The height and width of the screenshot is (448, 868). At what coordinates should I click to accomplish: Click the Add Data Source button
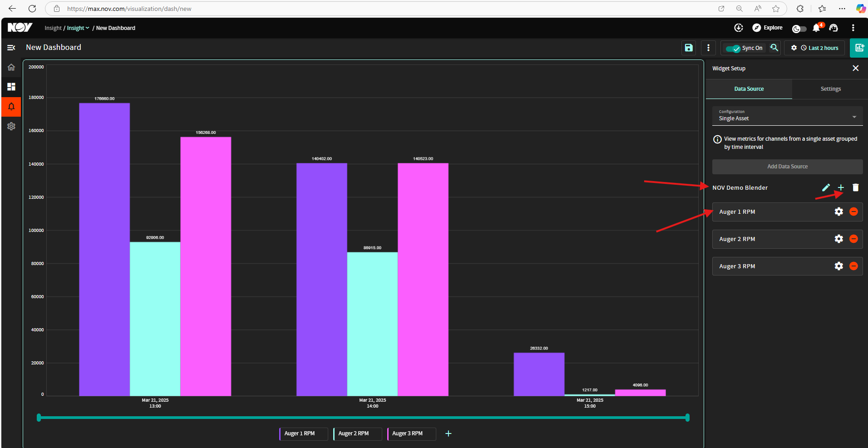787,167
